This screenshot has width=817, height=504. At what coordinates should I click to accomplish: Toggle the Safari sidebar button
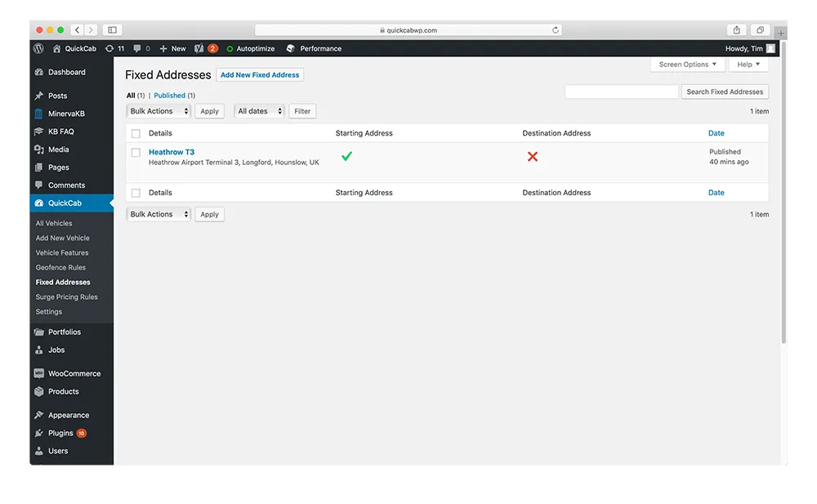click(112, 30)
